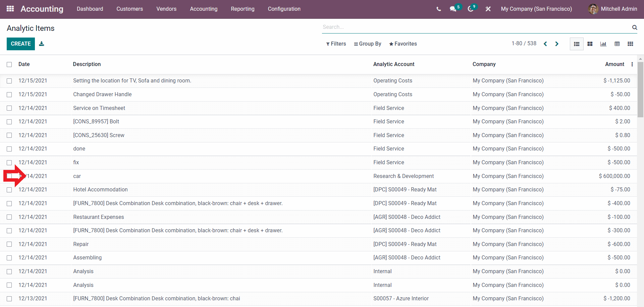Switch to pivot table view
644x307 pixels.
[x=617, y=44]
